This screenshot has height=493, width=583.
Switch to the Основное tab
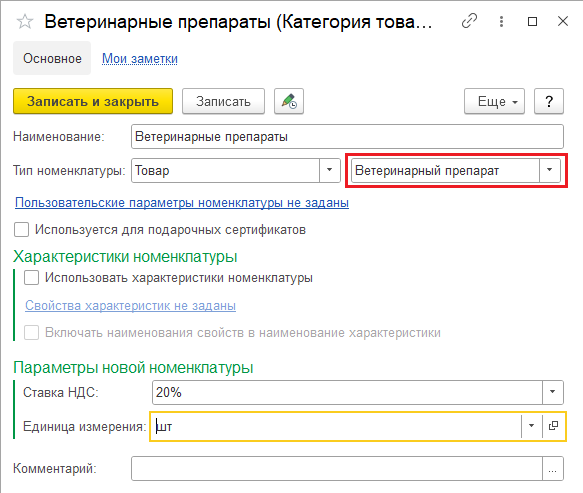click(52, 58)
